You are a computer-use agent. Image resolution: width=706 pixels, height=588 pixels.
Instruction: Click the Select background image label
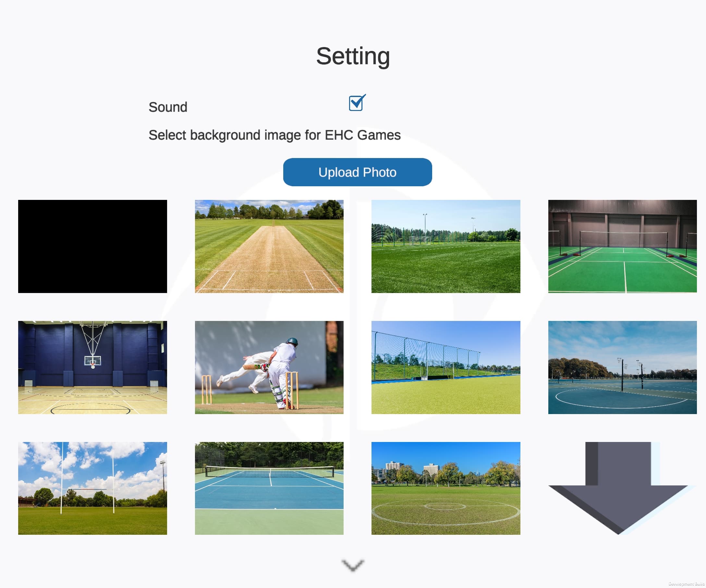[x=275, y=135]
